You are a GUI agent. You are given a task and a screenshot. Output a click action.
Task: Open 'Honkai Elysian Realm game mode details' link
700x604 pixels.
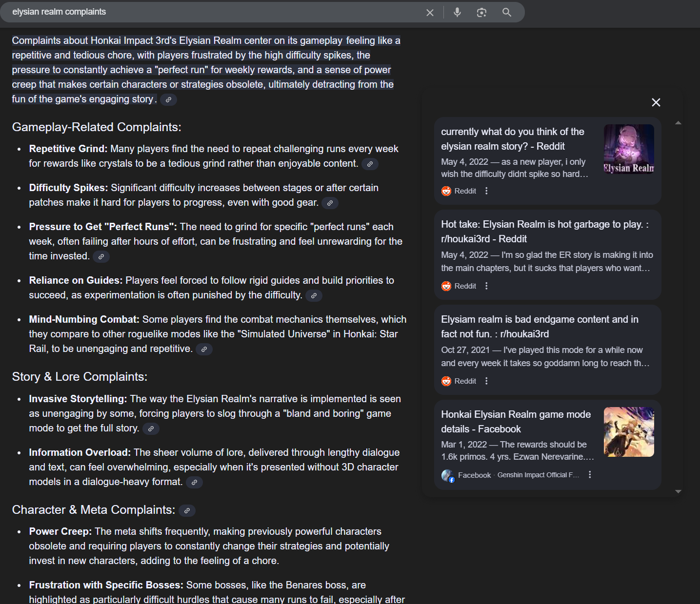point(516,422)
